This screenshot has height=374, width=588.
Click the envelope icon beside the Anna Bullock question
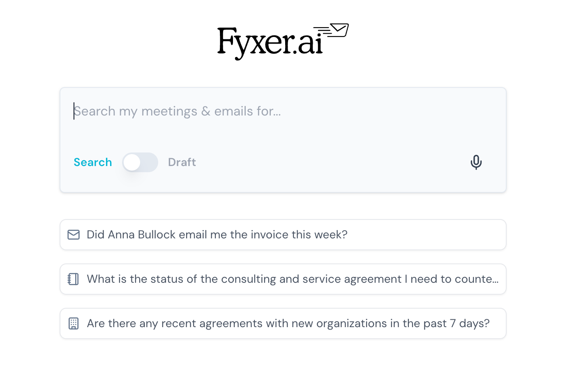pyautogui.click(x=74, y=235)
